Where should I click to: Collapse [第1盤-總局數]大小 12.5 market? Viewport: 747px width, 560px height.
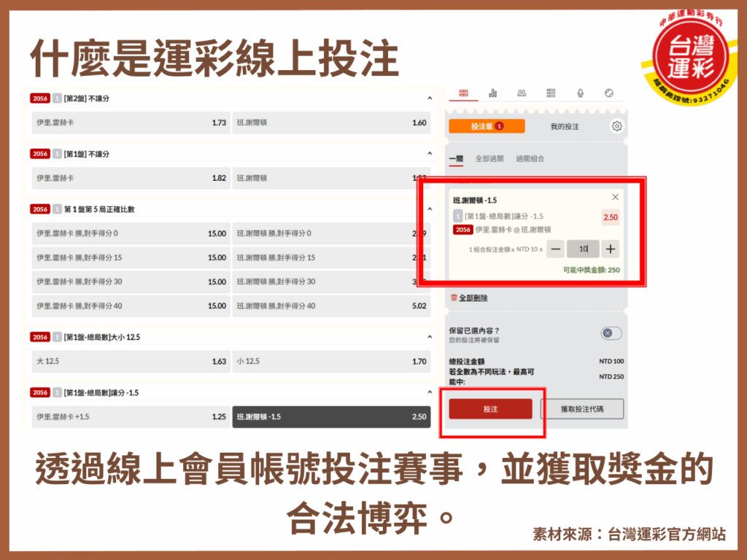tap(430, 337)
